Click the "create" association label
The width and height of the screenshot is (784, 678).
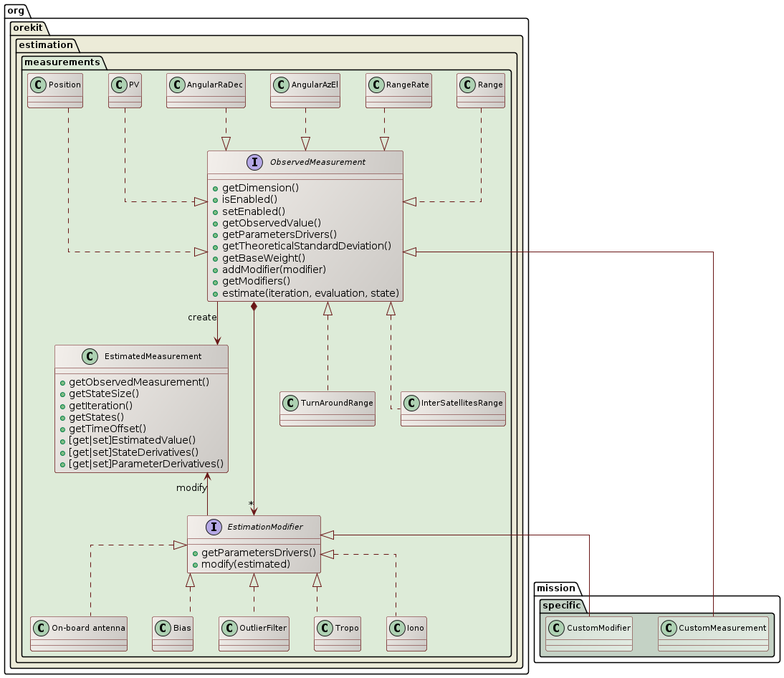[201, 317]
